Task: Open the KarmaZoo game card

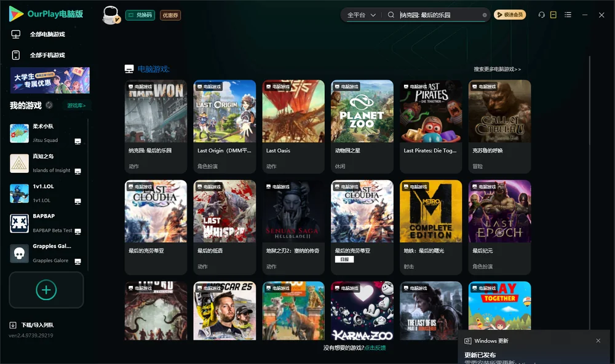Action: click(362, 311)
